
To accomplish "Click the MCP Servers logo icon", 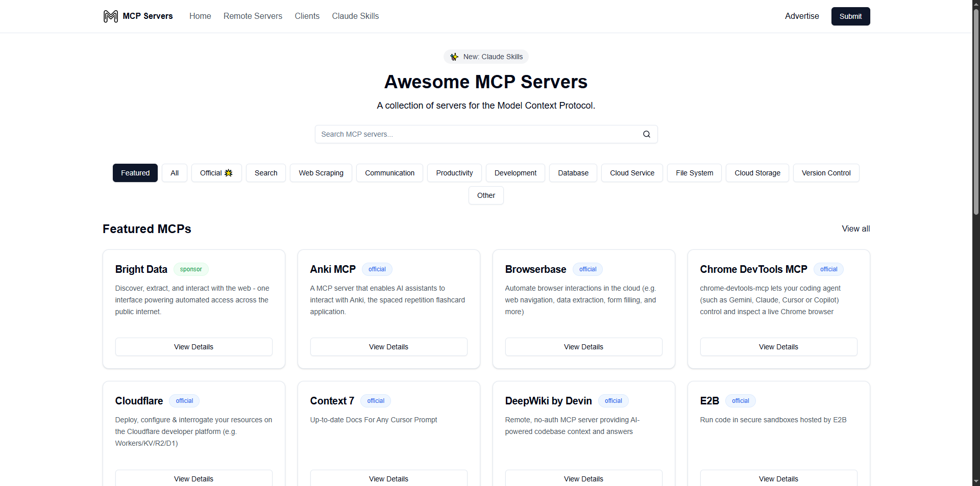I will (110, 16).
